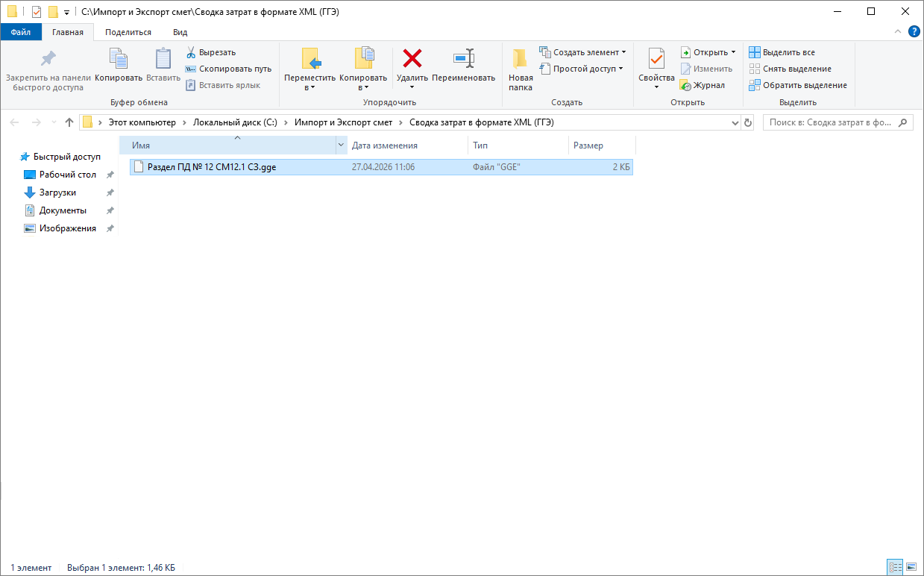Click the Delete (Удалить) red X icon
924x576 pixels.
[x=412, y=58]
